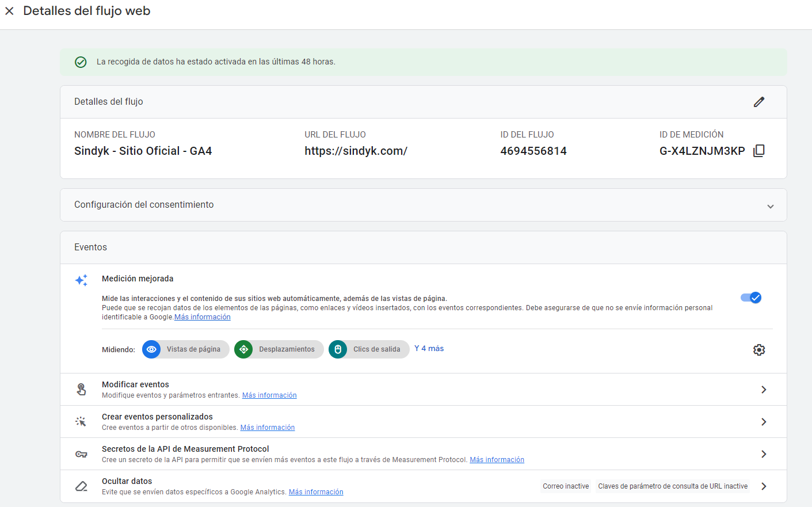Click the stream URL https://sindyk.com/
Viewport: 812px width, 507px height.
coord(356,151)
